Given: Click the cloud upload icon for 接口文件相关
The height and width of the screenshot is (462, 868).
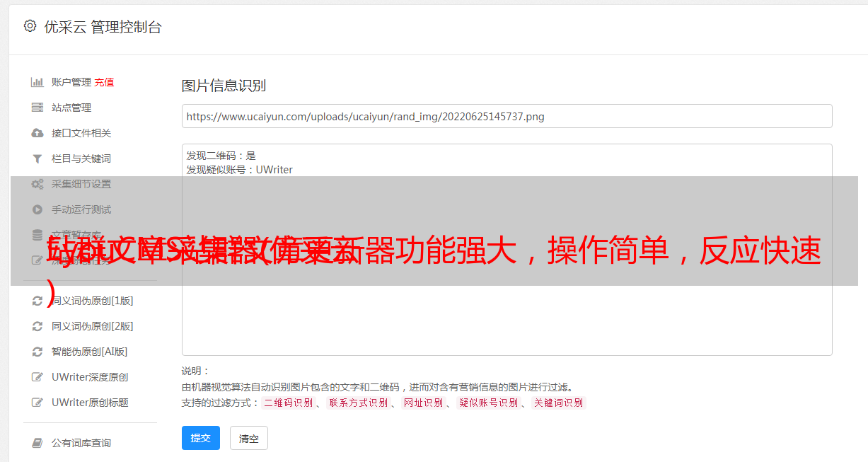Looking at the screenshot, I should click(x=37, y=133).
